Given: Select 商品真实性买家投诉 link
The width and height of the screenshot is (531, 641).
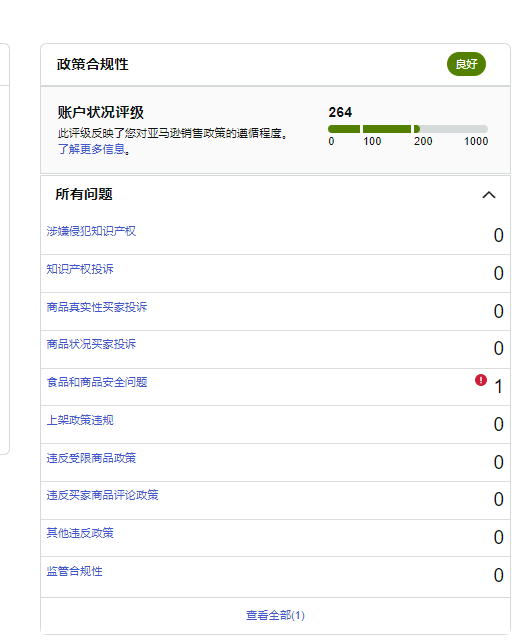Looking at the screenshot, I should click(97, 307).
